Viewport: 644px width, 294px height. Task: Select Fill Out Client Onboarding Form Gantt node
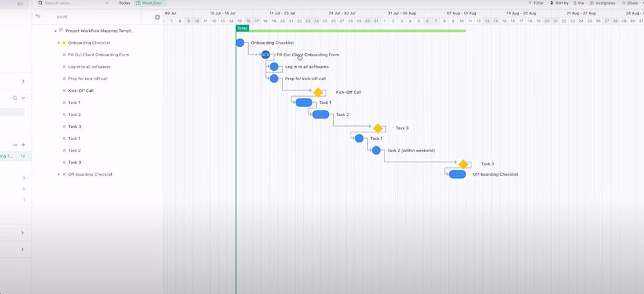coord(266,54)
